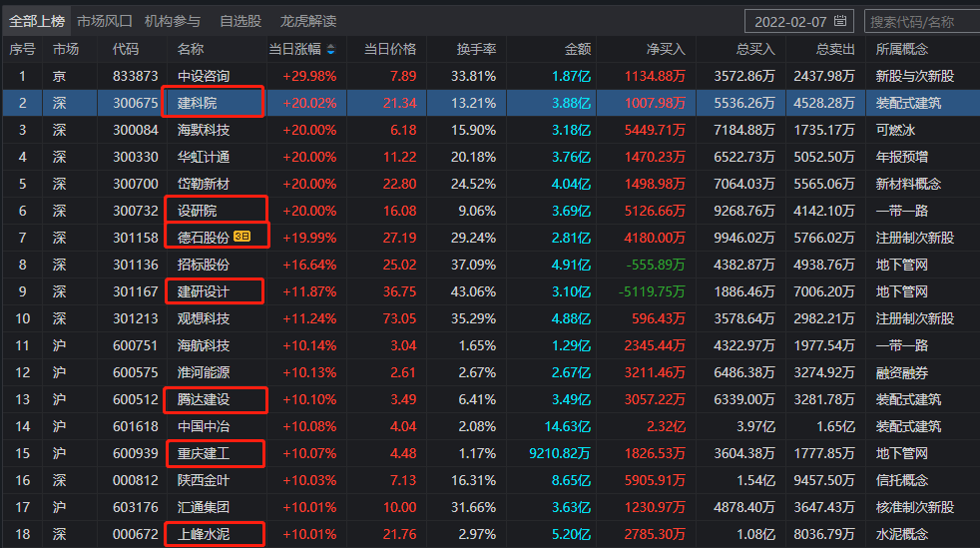Select stock name 中国中冶

click(x=204, y=426)
